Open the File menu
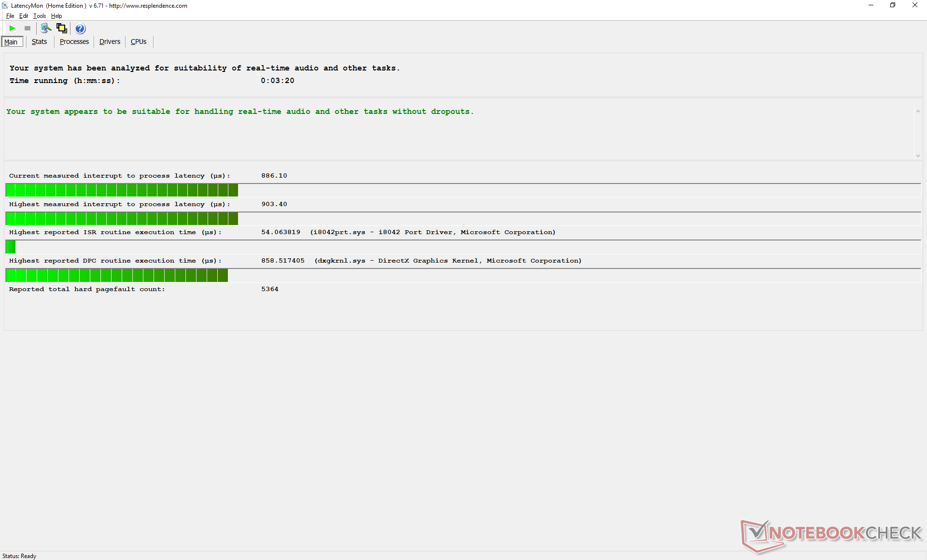The width and height of the screenshot is (927, 560). point(10,16)
